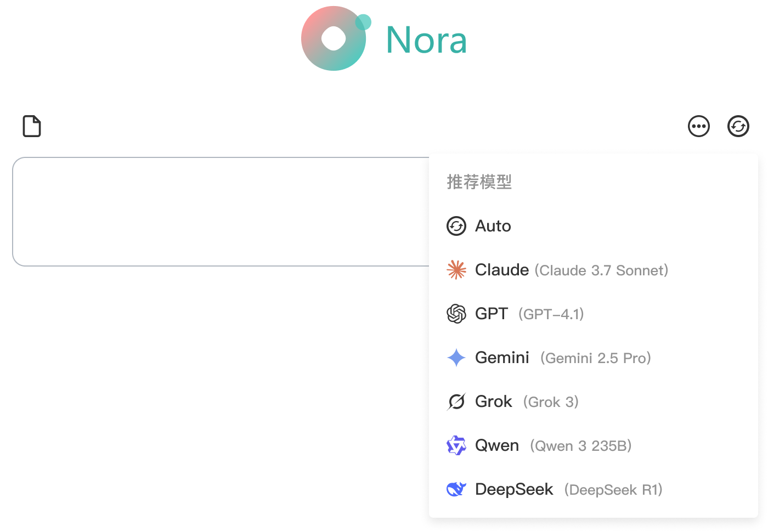This screenshot has height=532, width=768.
Task: Choose Claude 3.7 Sonnet from list
Action: 594,270
